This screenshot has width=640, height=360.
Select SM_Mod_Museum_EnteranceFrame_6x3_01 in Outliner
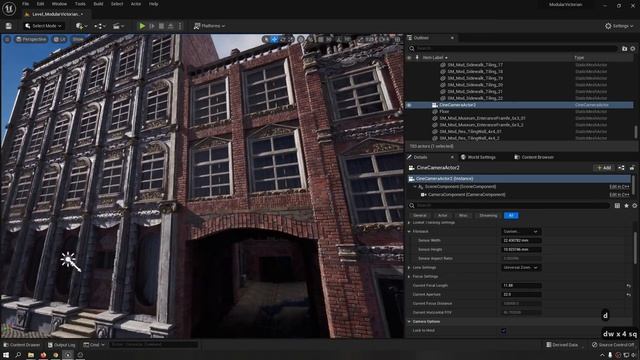tap(482, 118)
